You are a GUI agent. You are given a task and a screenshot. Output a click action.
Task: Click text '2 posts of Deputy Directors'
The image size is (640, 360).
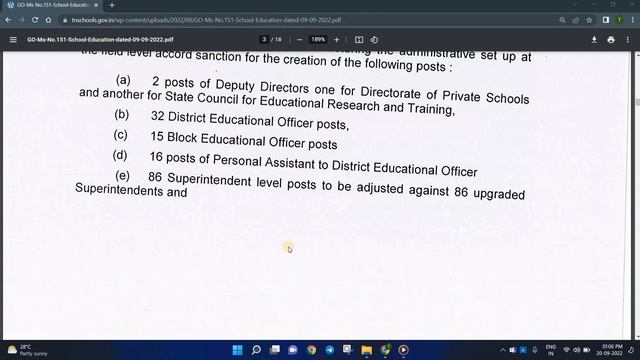(231, 85)
